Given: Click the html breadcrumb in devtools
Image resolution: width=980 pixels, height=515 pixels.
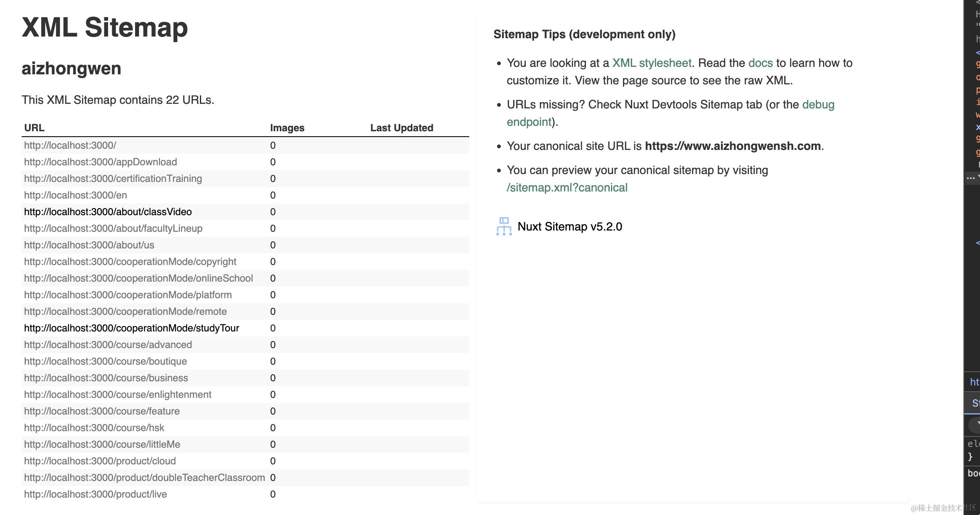Looking at the screenshot, I should tap(974, 382).
